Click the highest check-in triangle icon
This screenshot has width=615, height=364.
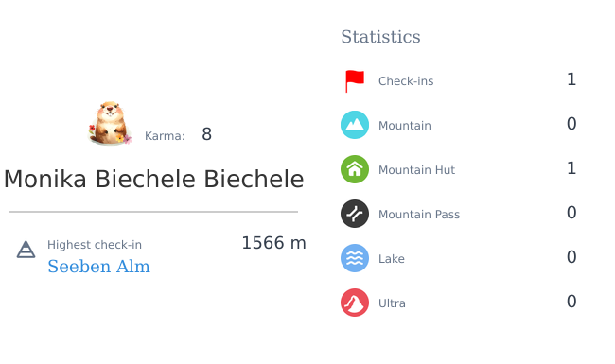tap(26, 250)
